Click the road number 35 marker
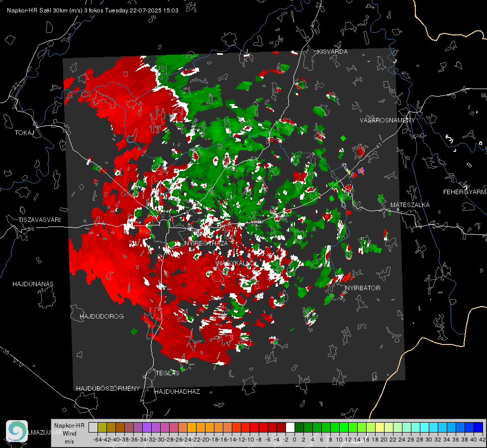Screen dimensions: 487x448 pos(6,351)
